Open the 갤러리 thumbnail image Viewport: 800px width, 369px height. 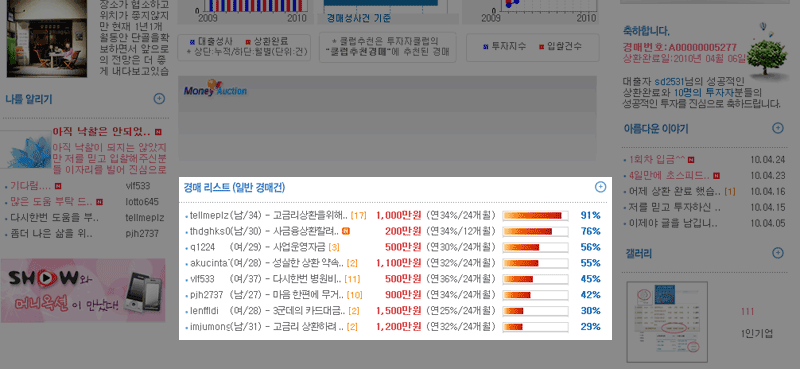pos(667,322)
